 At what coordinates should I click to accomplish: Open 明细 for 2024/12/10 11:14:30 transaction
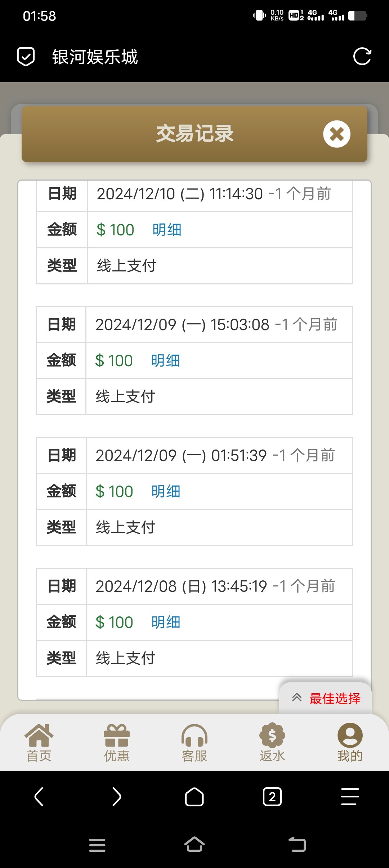tap(167, 230)
